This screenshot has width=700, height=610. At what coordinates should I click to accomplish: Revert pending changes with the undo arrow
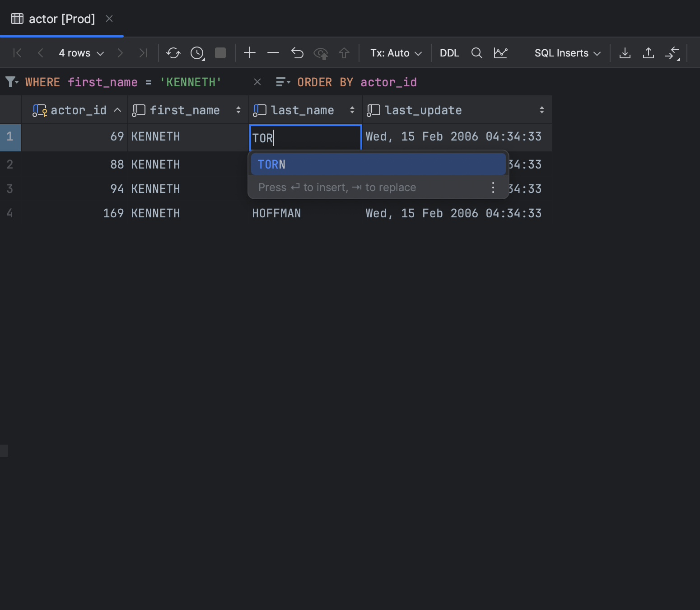tap(297, 53)
